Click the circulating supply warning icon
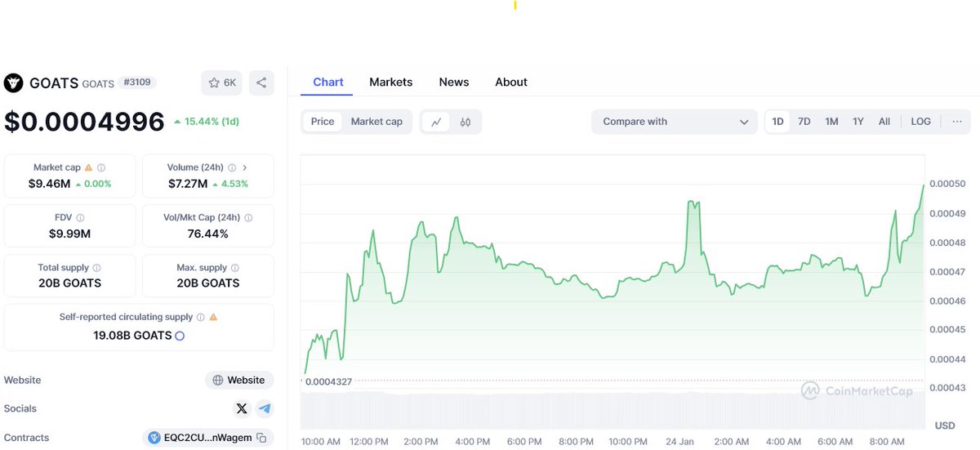Image resolution: width=980 pixels, height=450 pixels. (213, 317)
